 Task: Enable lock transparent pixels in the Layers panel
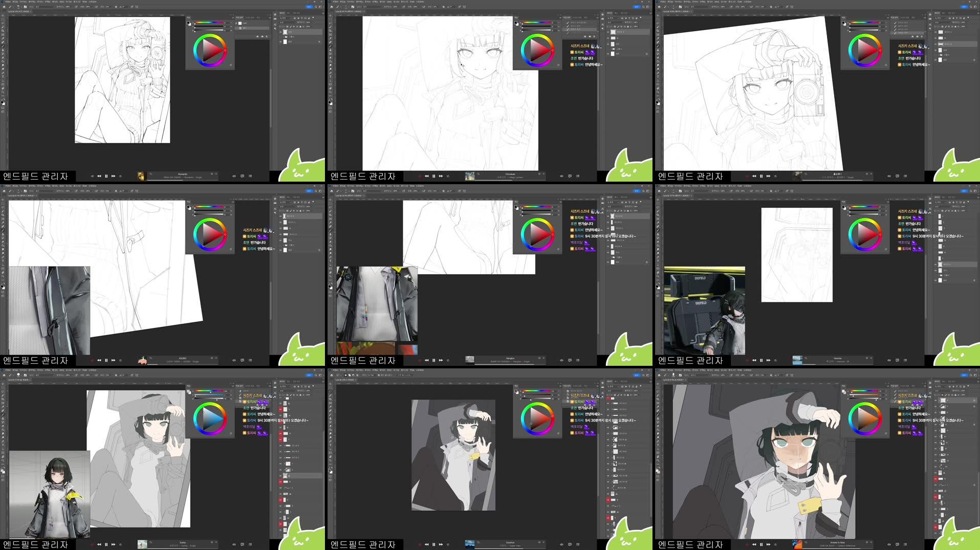[288, 27]
